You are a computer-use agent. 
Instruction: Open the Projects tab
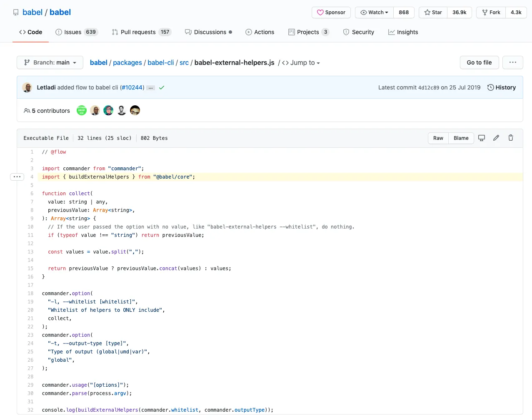(x=309, y=32)
